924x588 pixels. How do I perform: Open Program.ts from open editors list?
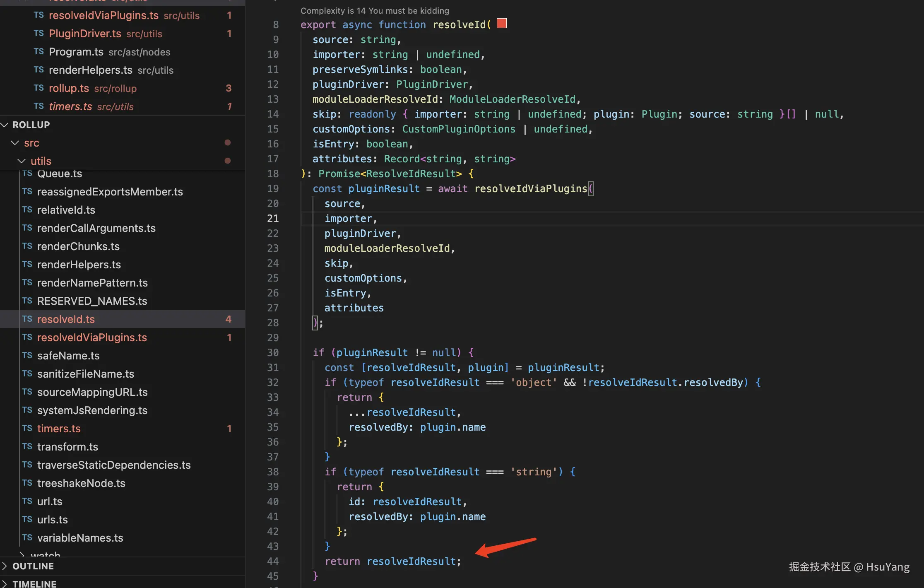coord(76,52)
